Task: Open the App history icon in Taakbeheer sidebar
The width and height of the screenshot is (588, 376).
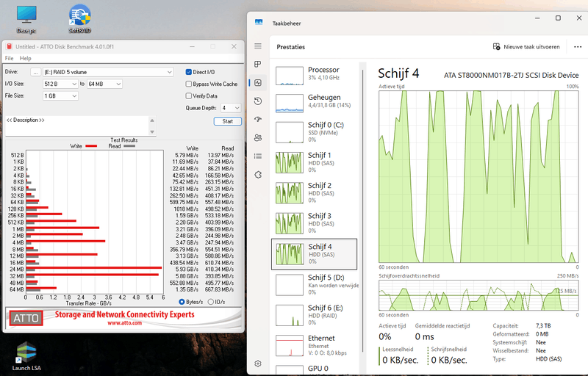Action: 258,101
